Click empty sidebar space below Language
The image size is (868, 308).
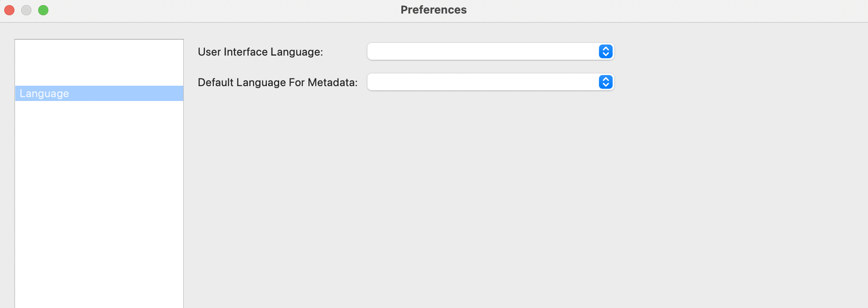[x=99, y=191]
